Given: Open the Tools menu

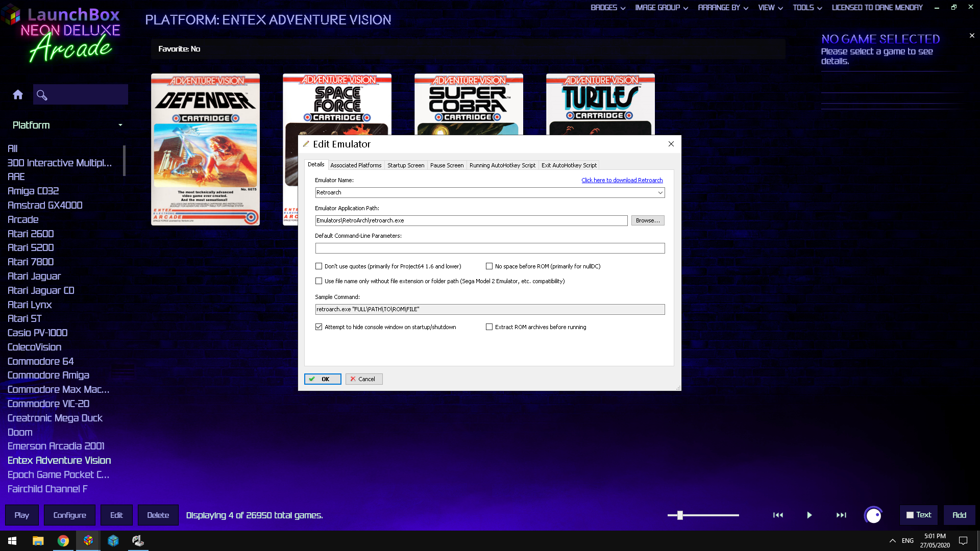Looking at the screenshot, I should click(x=807, y=8).
